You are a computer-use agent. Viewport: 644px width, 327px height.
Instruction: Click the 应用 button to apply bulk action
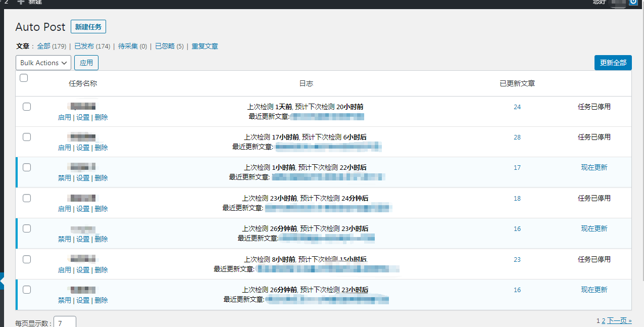[x=86, y=63]
